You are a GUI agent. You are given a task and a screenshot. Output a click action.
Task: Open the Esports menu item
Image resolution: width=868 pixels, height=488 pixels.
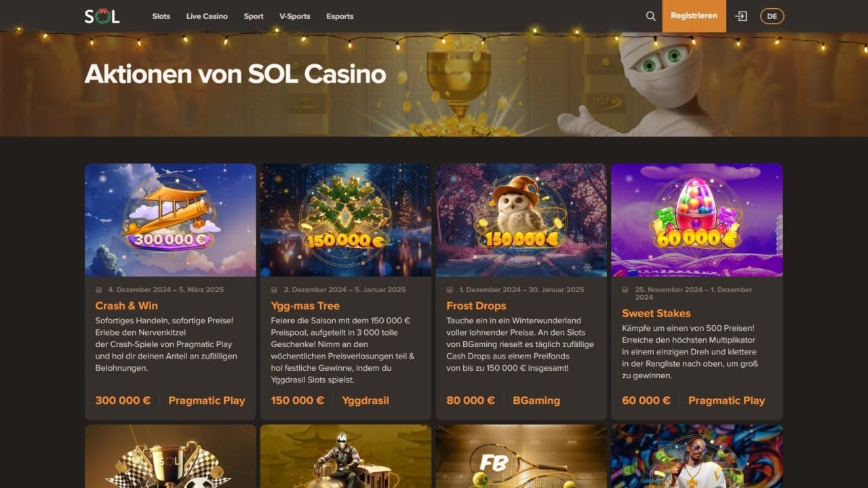340,16
